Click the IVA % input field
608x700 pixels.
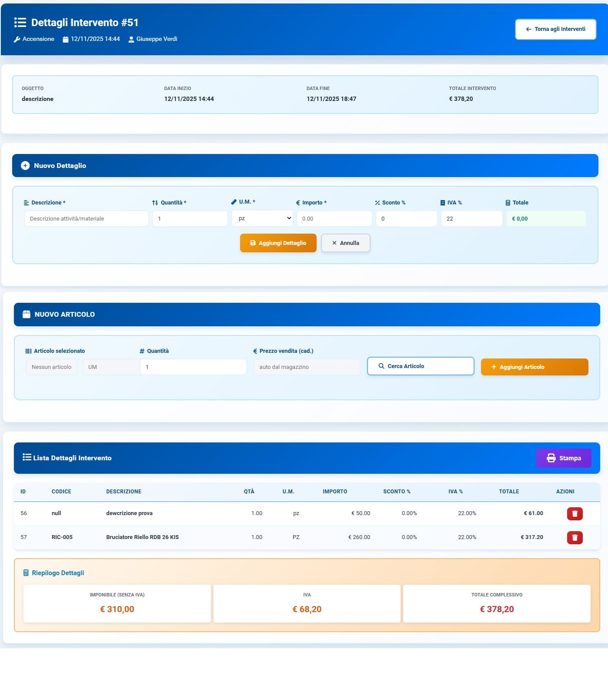click(x=471, y=218)
